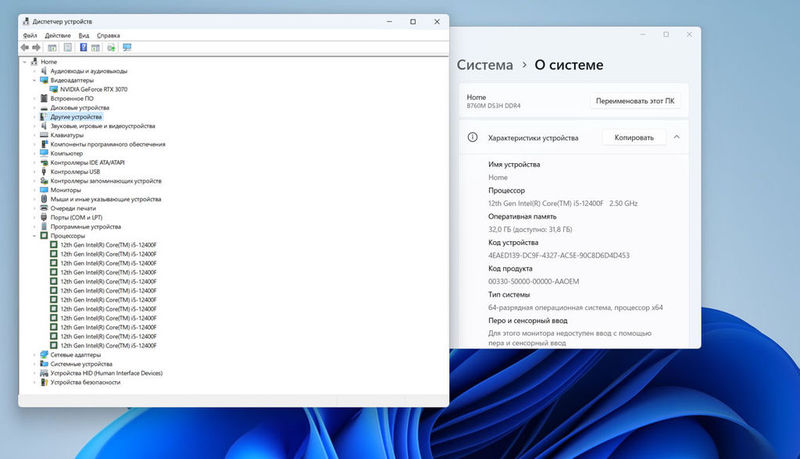Click the Home computer root node icon
This screenshot has height=459, width=800.
pyautogui.click(x=34, y=62)
